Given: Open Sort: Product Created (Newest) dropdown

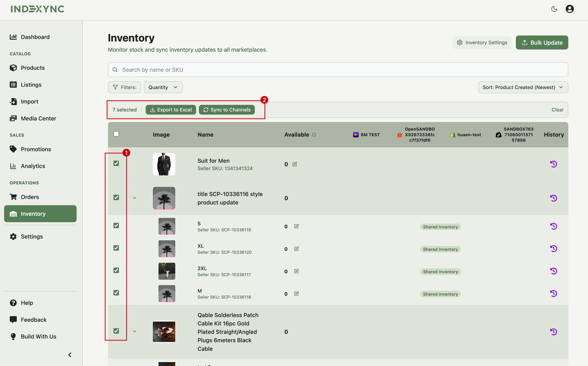Looking at the screenshot, I should 523,87.
